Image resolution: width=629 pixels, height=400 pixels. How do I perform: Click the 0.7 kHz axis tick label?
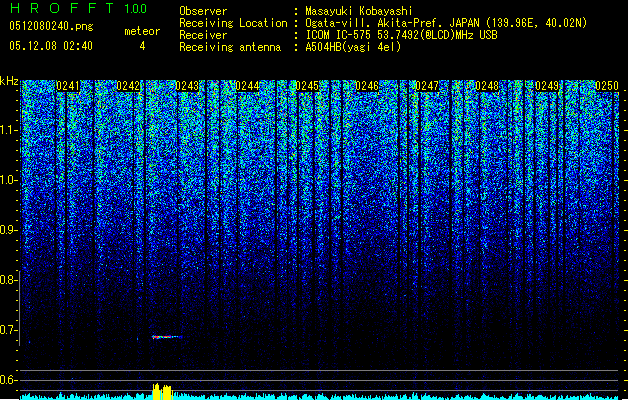click(8, 330)
